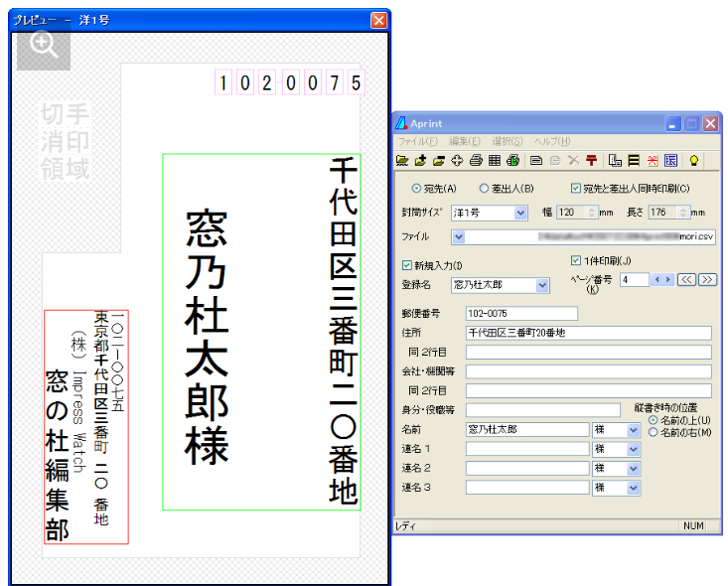Click the new envelope record icon

536,161
